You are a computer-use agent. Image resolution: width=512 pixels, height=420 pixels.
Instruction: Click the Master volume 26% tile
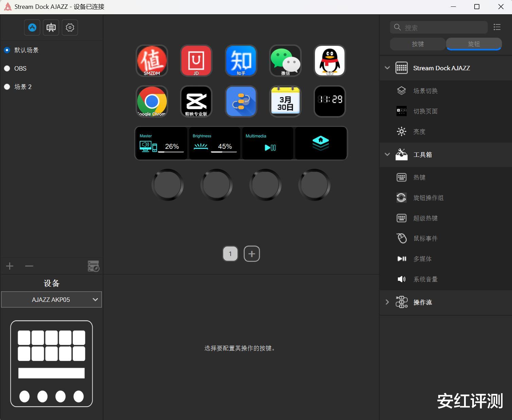161,143
